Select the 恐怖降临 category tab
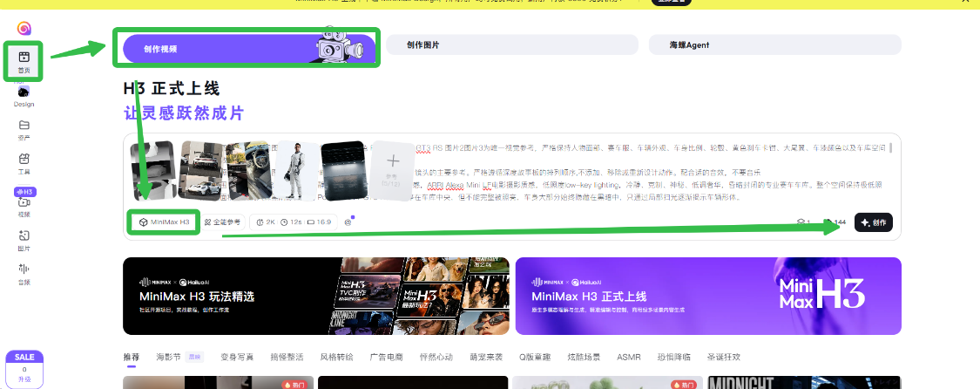980x389 pixels. (x=673, y=357)
